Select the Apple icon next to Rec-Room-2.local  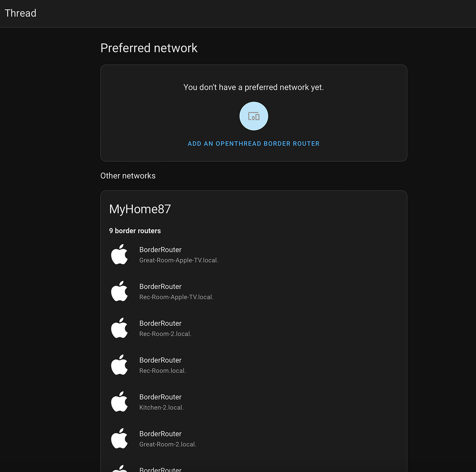[x=119, y=328]
